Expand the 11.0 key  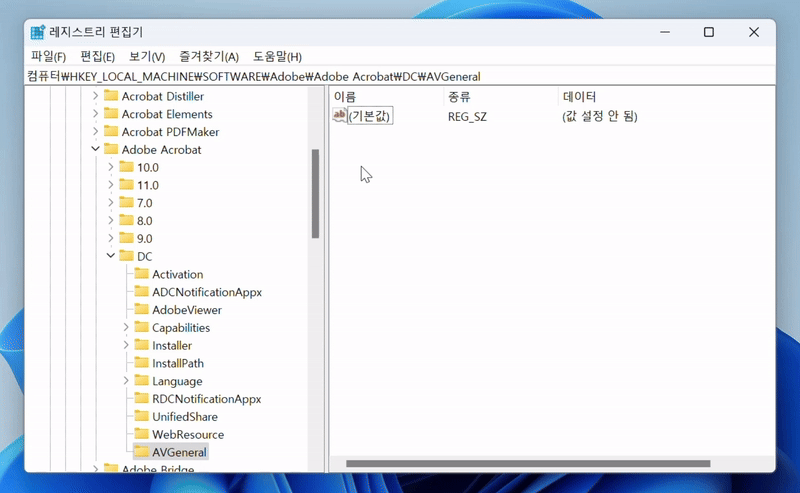[x=111, y=185]
